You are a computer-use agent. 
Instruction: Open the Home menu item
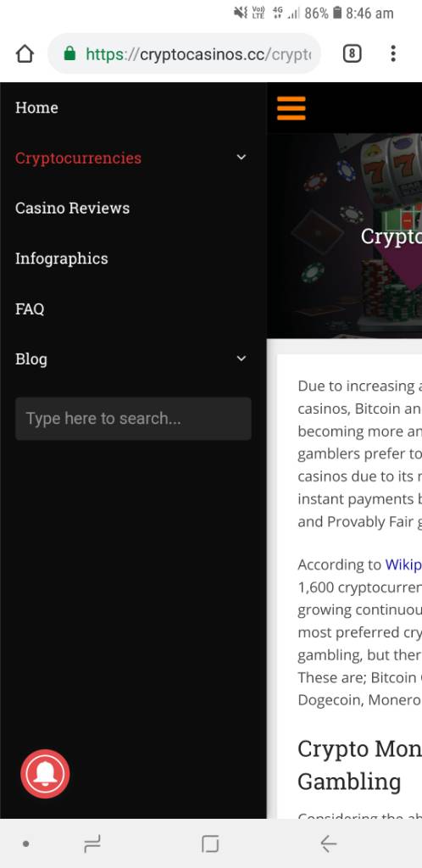[x=36, y=108]
